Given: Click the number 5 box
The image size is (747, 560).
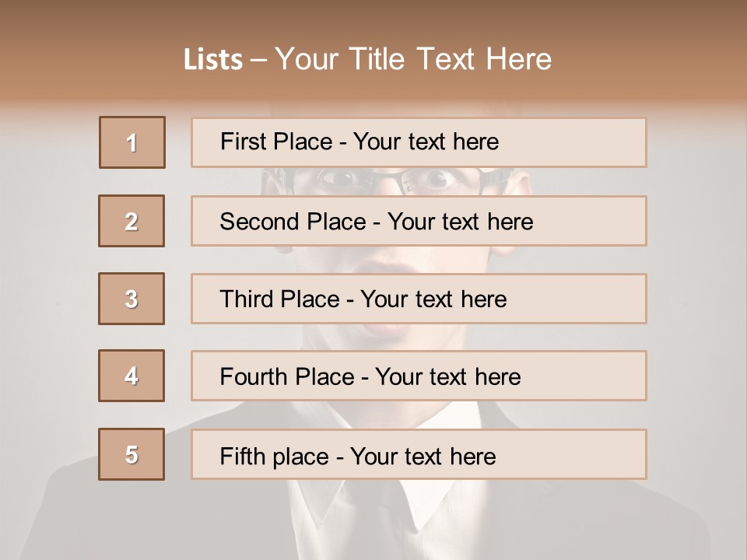Looking at the screenshot, I should pyautogui.click(x=132, y=454).
